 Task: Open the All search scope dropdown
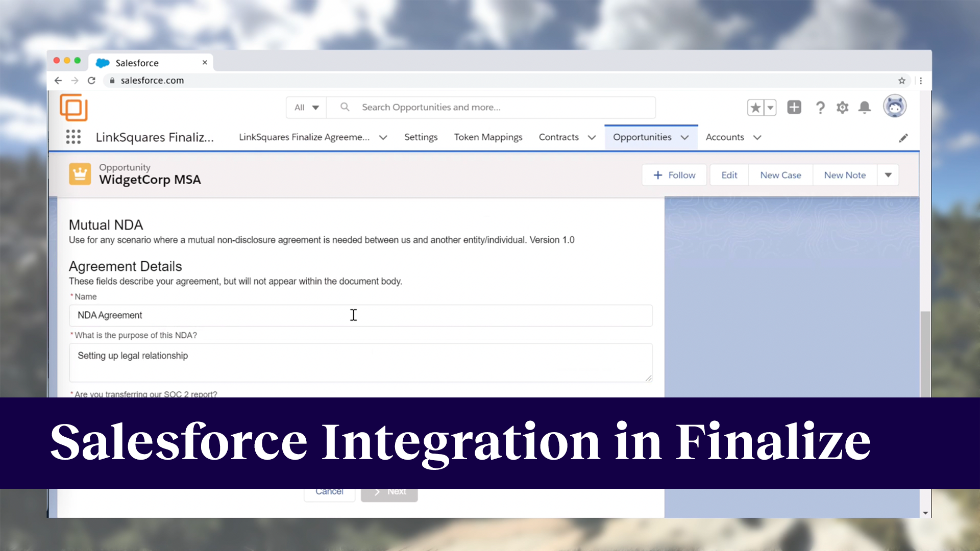(305, 107)
